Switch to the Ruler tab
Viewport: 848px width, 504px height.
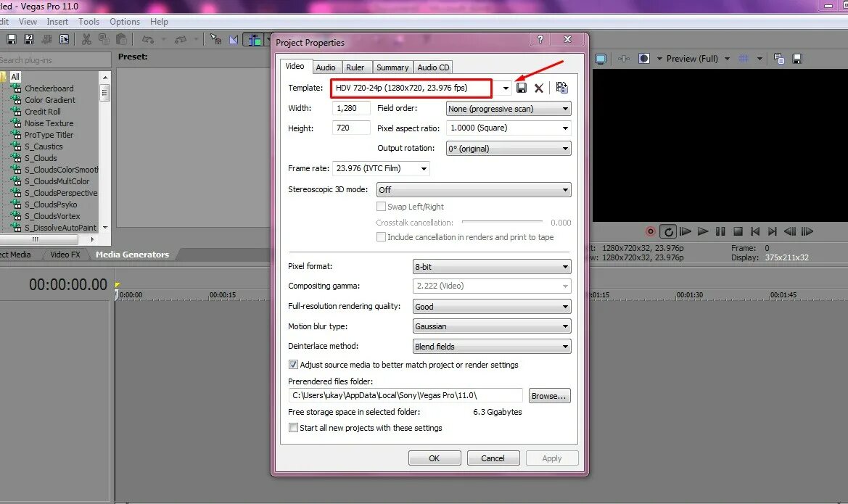coord(355,67)
